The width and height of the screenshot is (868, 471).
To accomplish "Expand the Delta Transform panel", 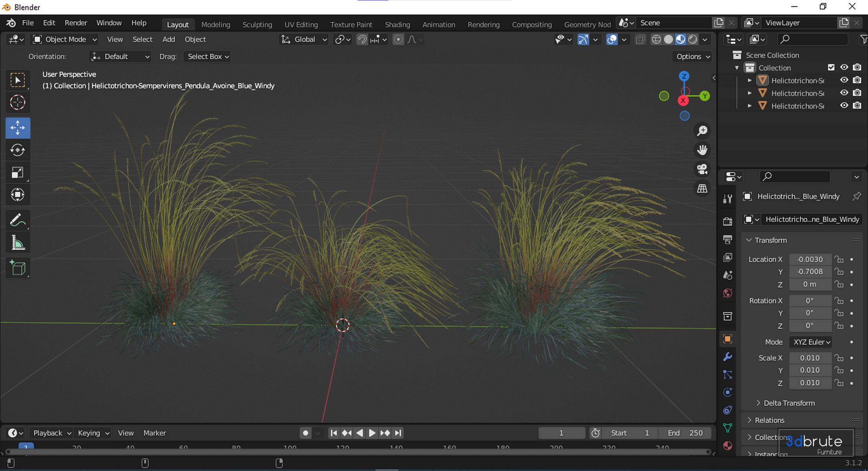I will 789,403.
